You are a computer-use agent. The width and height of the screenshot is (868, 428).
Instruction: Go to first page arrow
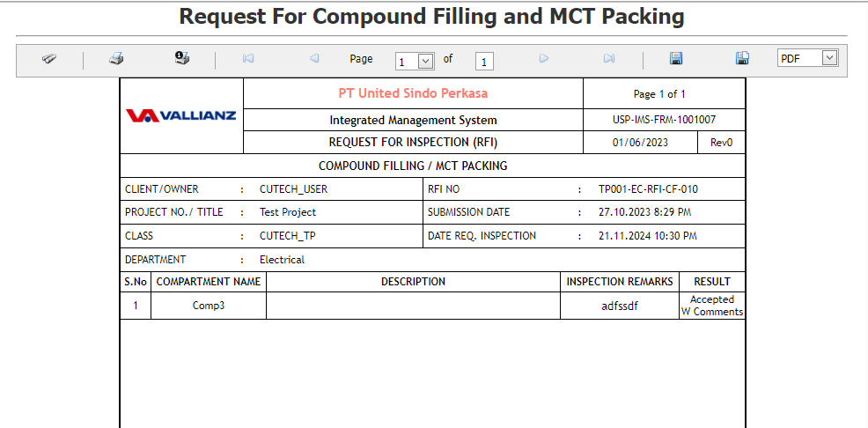click(x=248, y=59)
